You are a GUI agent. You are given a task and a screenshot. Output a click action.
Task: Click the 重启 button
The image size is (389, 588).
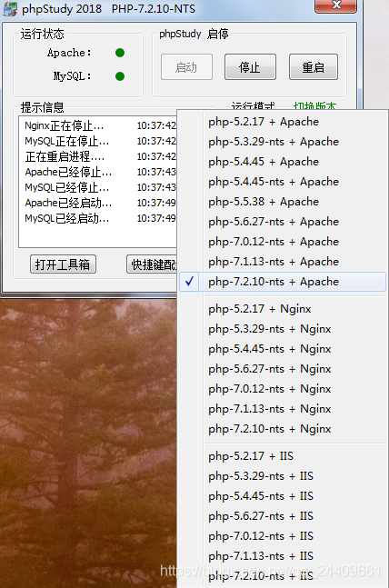click(x=314, y=67)
